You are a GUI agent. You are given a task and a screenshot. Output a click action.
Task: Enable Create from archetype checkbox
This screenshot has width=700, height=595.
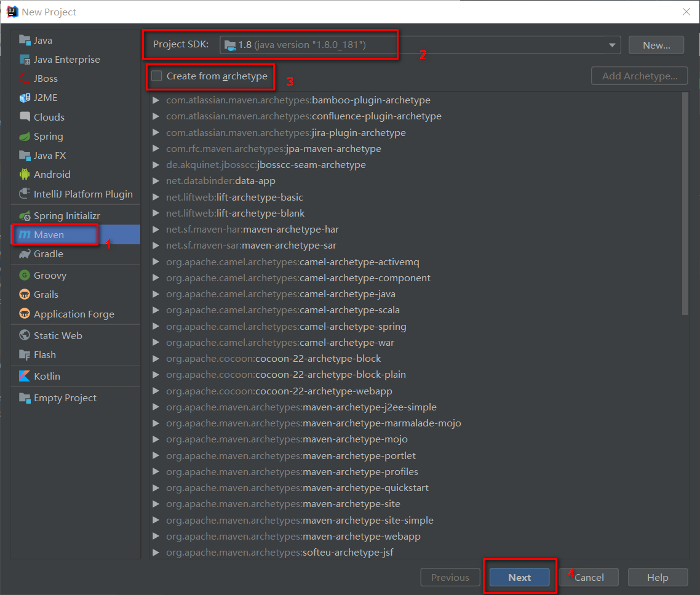click(157, 76)
